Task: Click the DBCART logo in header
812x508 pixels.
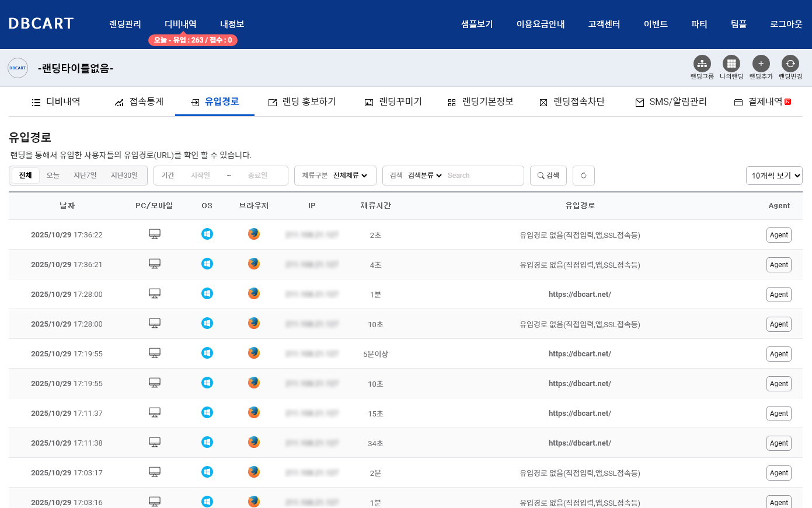Action: pos(41,24)
